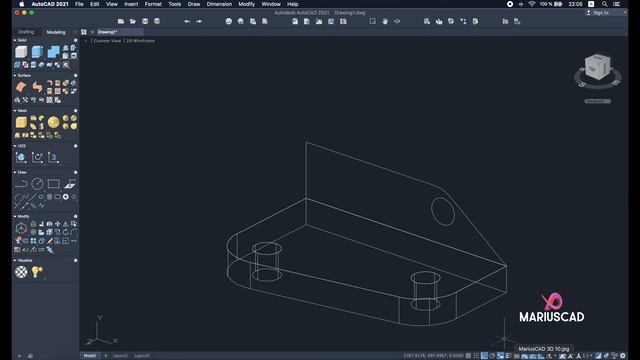The image size is (640, 360).
Task: Select the Extrude tool in Solid panel
Action: click(37, 52)
